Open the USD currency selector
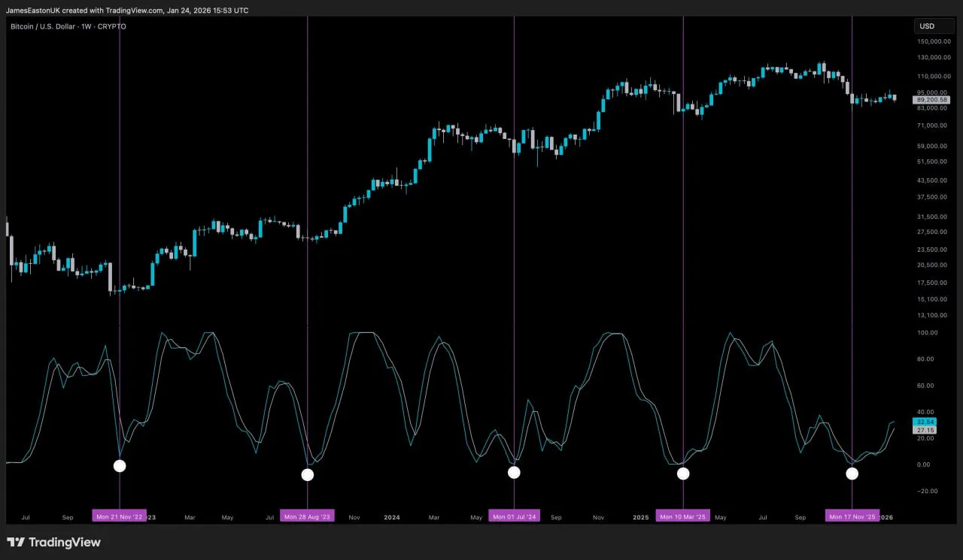Screen dimensions: 963x560 [x=934, y=26]
